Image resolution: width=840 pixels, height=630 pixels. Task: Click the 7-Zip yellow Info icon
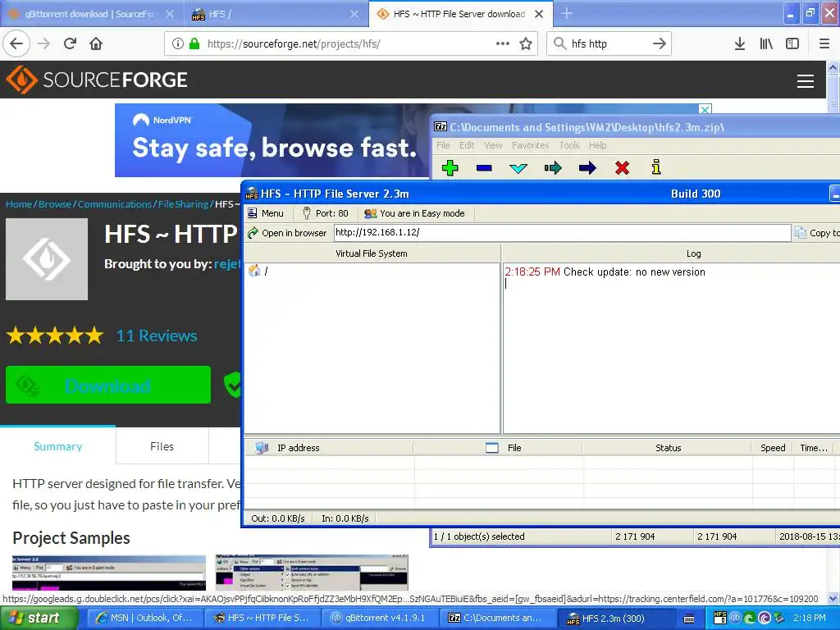tap(656, 167)
